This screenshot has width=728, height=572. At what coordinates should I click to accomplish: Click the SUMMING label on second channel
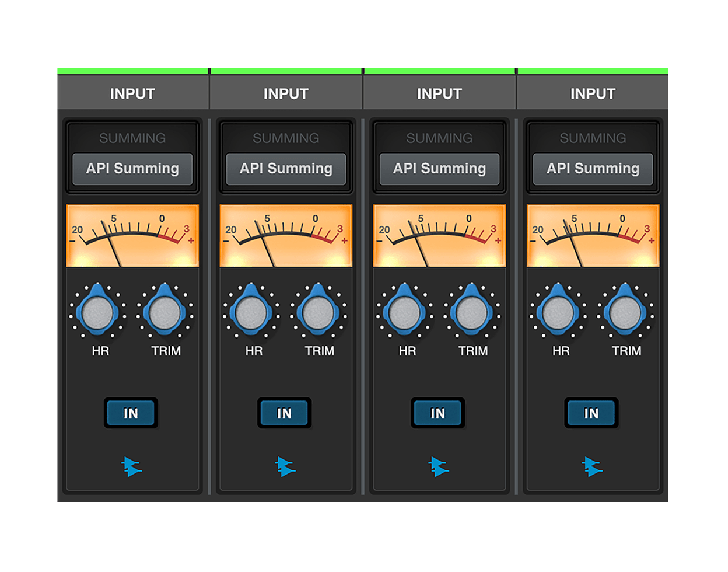click(286, 138)
